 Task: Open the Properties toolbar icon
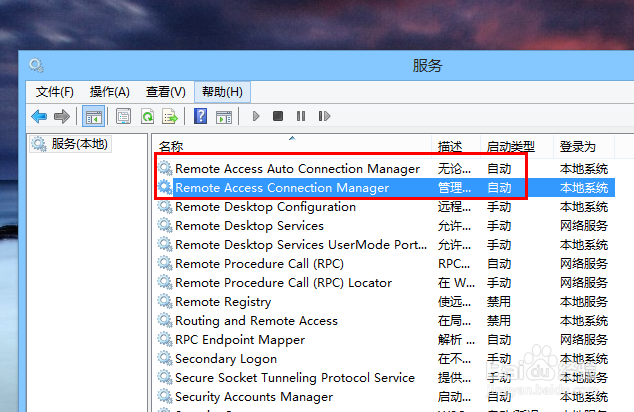coord(123,116)
